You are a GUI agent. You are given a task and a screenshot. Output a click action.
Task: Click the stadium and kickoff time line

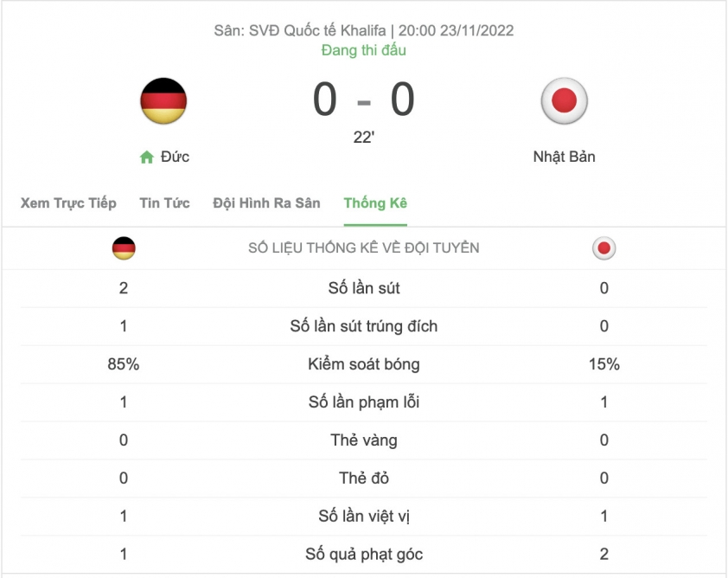click(363, 30)
